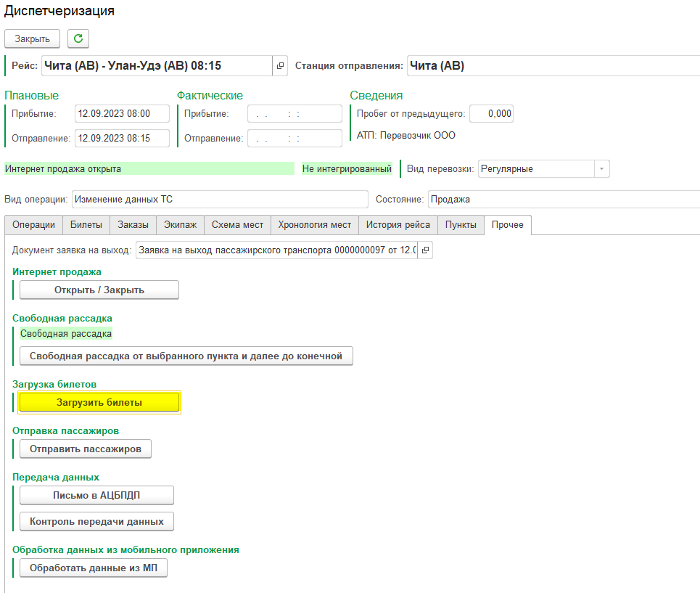The image size is (700, 593).
Task: Select the Хронология мест tab
Action: tap(315, 225)
